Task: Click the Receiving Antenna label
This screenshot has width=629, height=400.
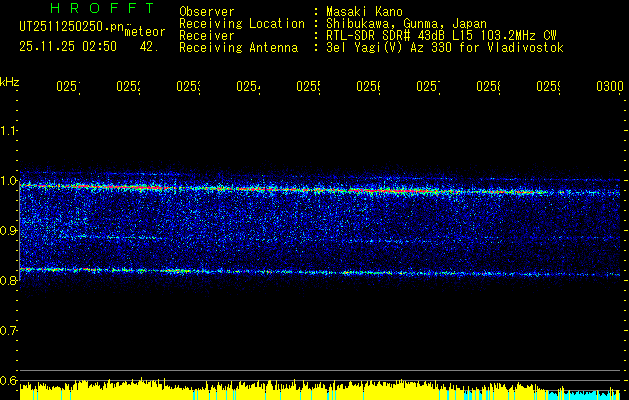Action: (x=239, y=48)
